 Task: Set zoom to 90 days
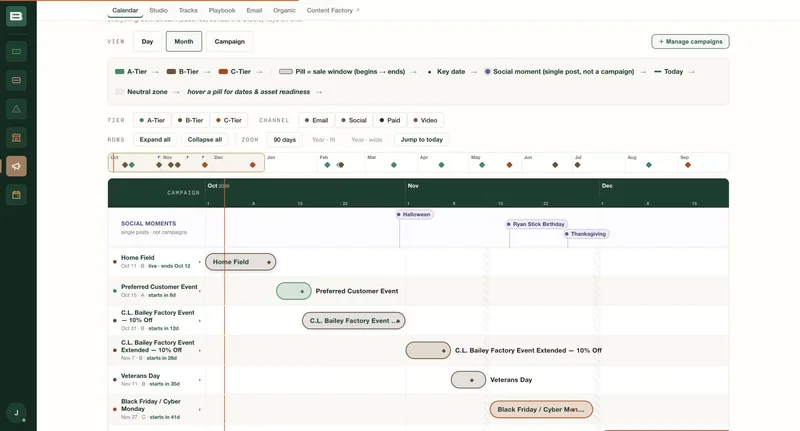click(x=285, y=140)
